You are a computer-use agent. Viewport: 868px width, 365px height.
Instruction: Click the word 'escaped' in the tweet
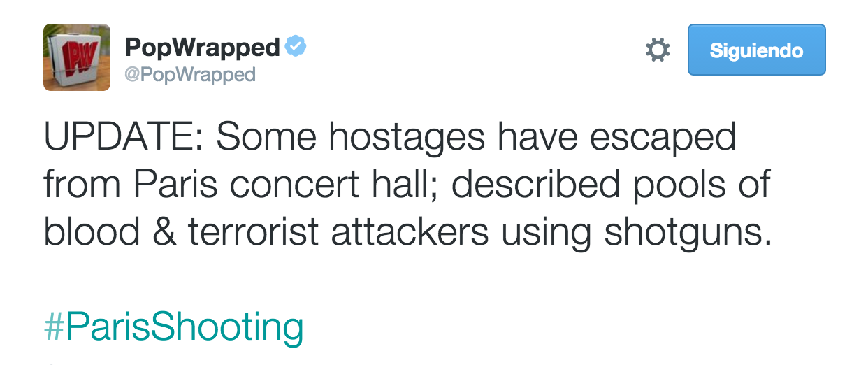[x=663, y=138]
